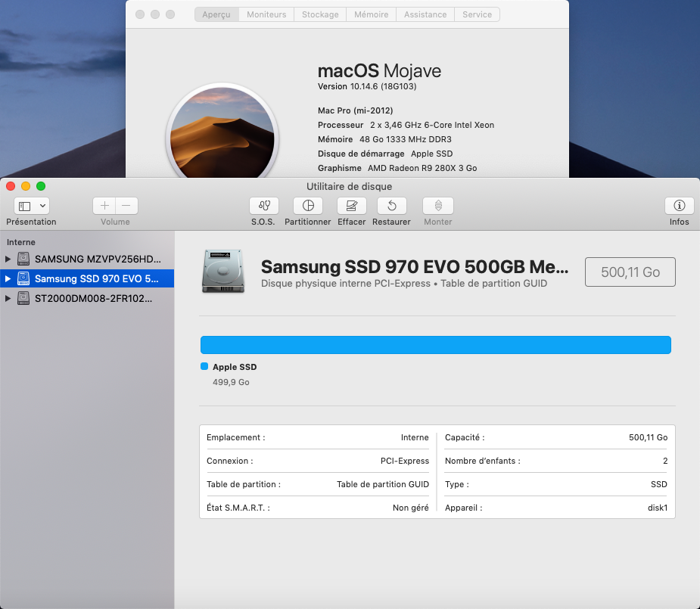
Task: Switch to Stockage tab in About window
Action: (320, 14)
